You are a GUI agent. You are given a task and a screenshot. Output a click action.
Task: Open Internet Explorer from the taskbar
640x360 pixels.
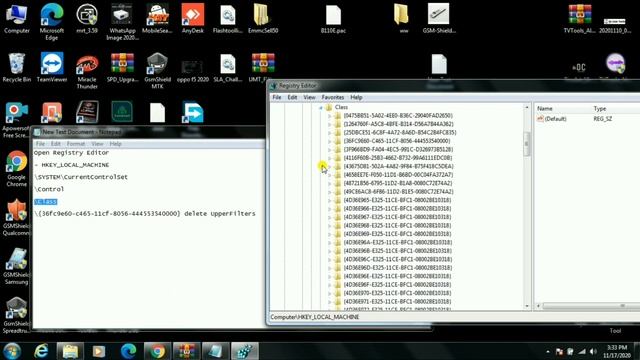(41, 351)
